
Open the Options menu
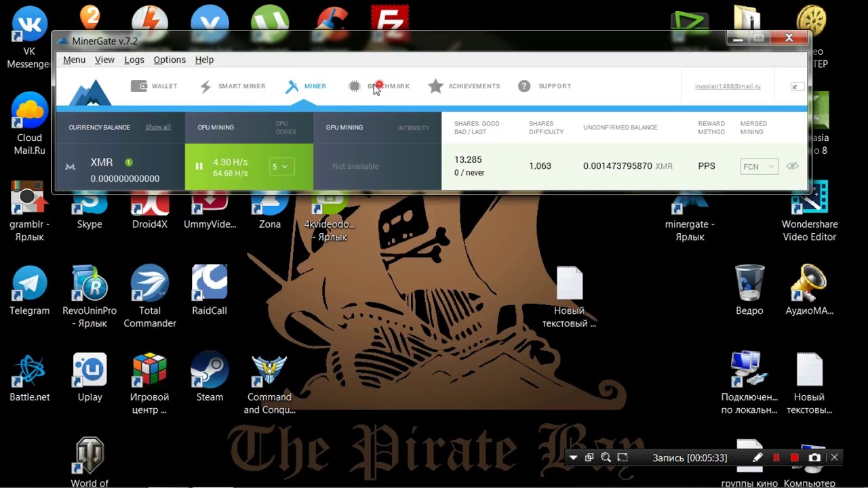coord(170,60)
